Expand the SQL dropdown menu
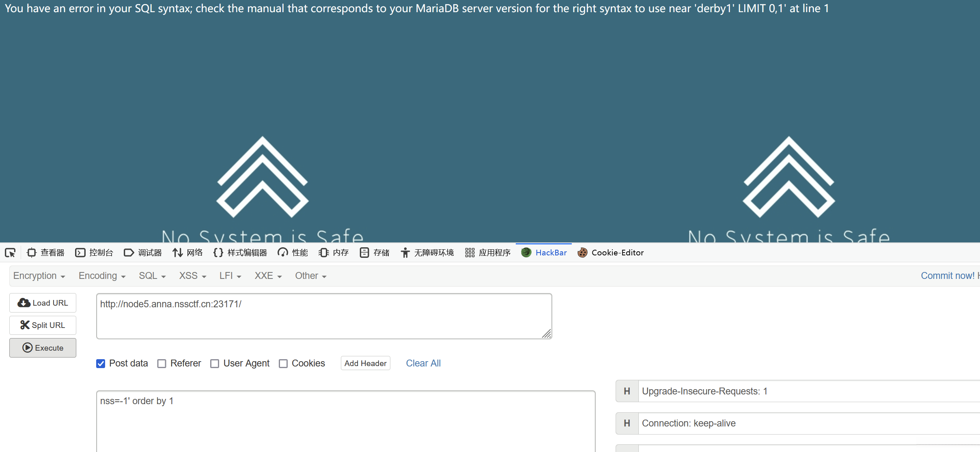The width and height of the screenshot is (980, 452). tap(152, 276)
